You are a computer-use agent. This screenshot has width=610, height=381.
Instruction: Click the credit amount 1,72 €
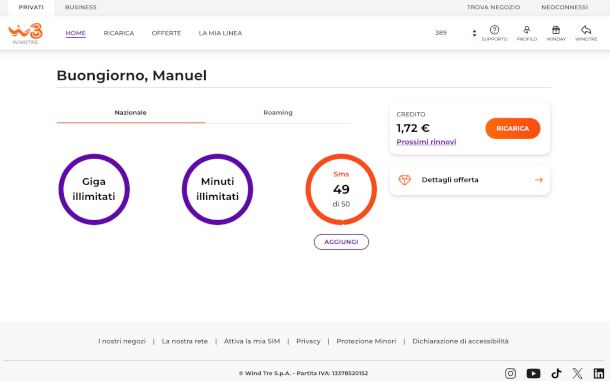point(413,128)
